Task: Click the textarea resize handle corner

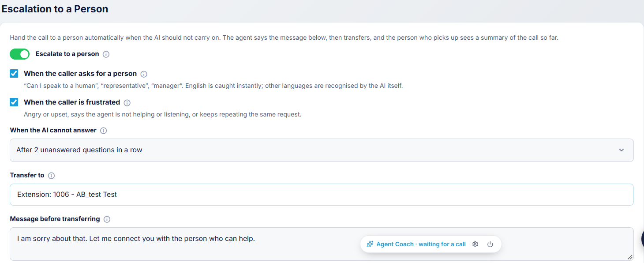Action: (x=630, y=257)
